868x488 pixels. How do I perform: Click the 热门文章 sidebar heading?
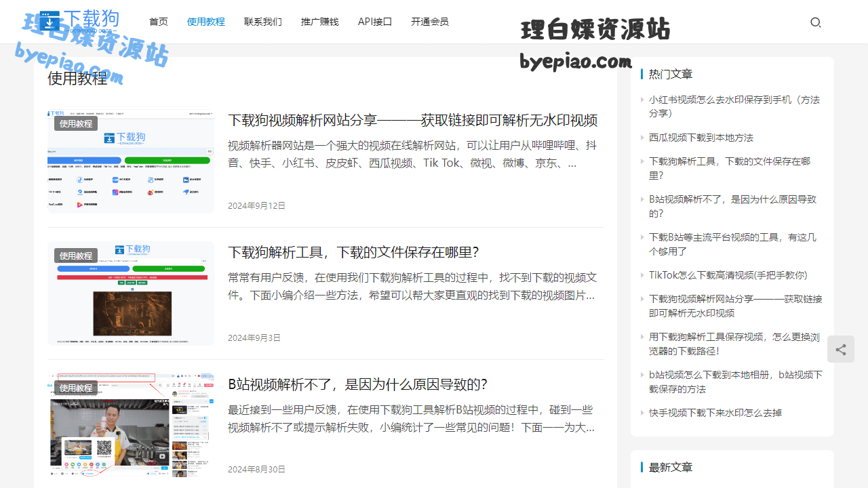tap(671, 74)
